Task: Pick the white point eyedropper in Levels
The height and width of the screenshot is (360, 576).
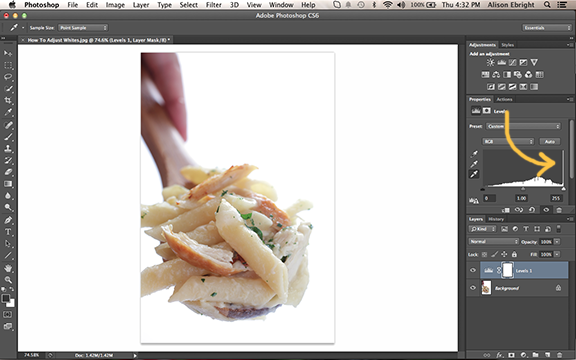Action: [x=474, y=174]
